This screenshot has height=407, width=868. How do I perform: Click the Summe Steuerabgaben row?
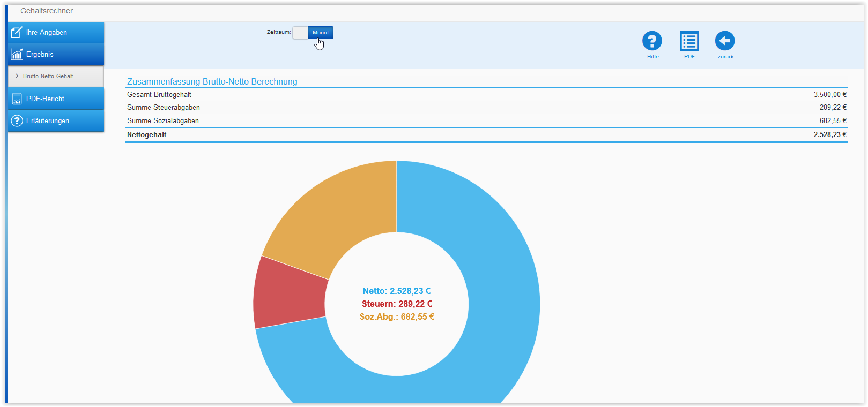164,108
